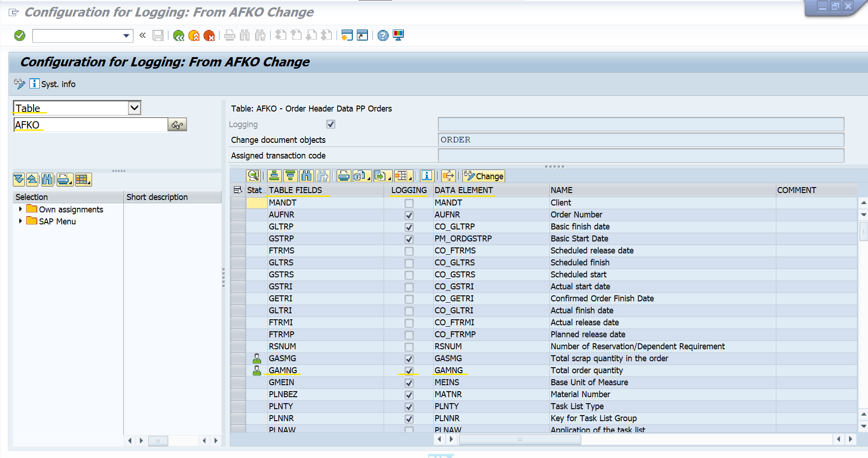
Task: Tick the logging checkbox for FTRMS
Action: [409, 251]
